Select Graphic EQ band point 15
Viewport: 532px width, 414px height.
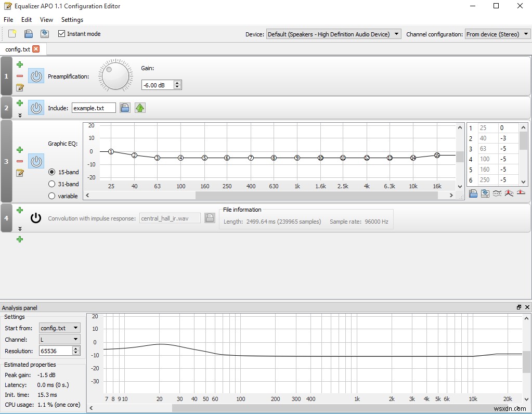coord(437,155)
